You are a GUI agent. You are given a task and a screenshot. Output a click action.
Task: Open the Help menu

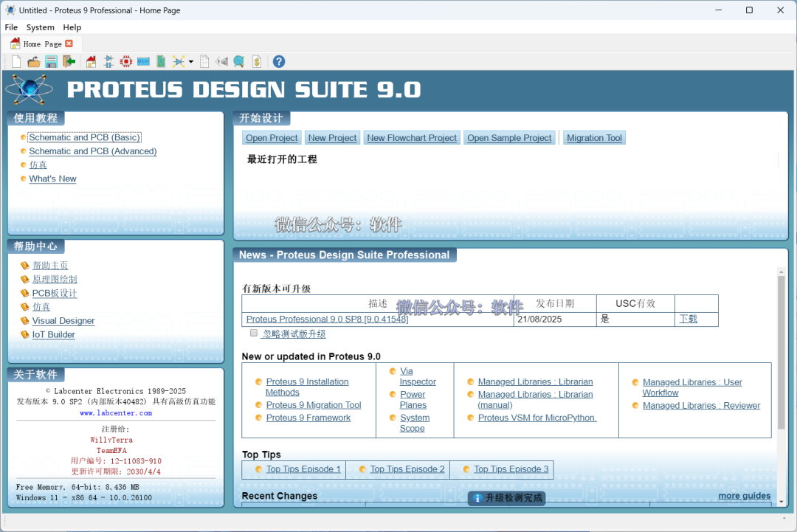(x=72, y=27)
